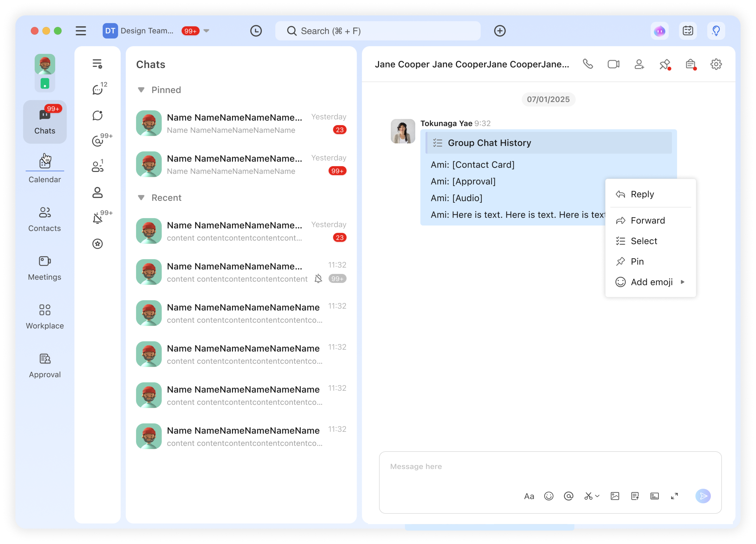Open Contacts in the left sidebar

(x=45, y=219)
